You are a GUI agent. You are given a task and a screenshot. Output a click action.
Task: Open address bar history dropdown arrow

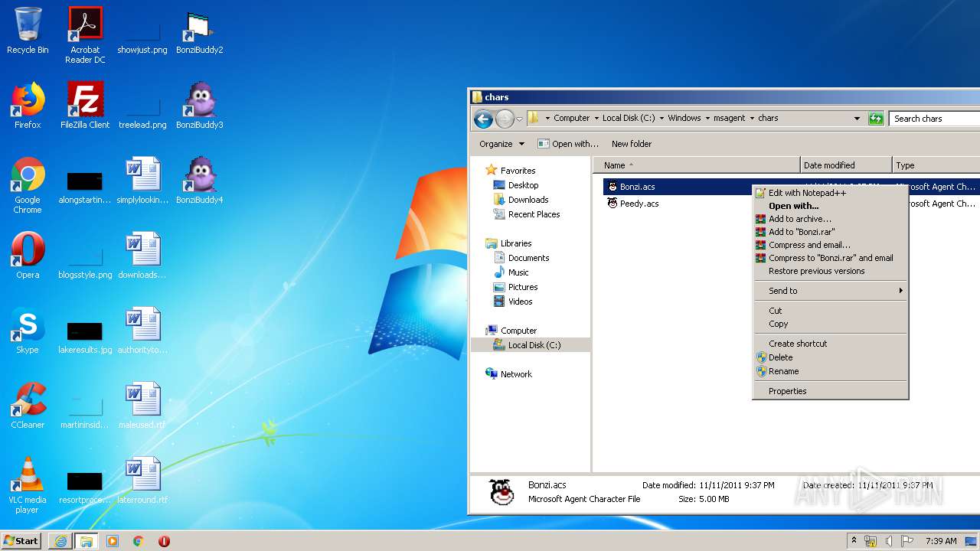(x=857, y=119)
